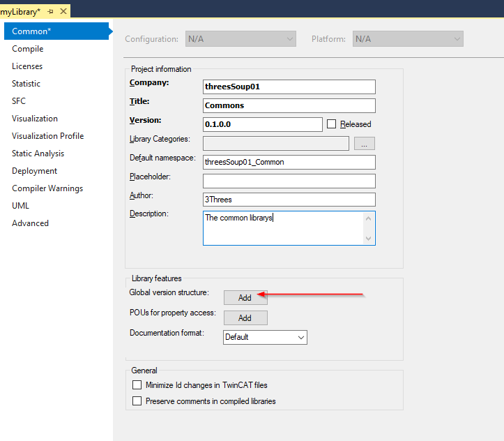Enable Minimize Id changes in TwinCAT files
The image size is (504, 441).
click(137, 384)
